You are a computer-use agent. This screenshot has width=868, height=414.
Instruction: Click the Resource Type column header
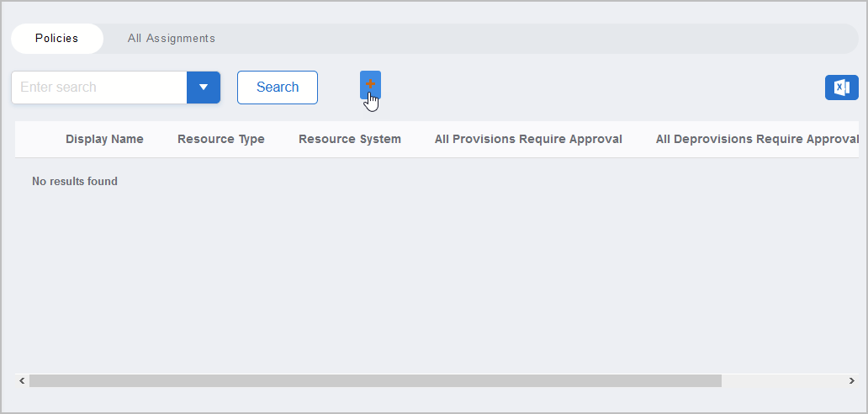(221, 140)
